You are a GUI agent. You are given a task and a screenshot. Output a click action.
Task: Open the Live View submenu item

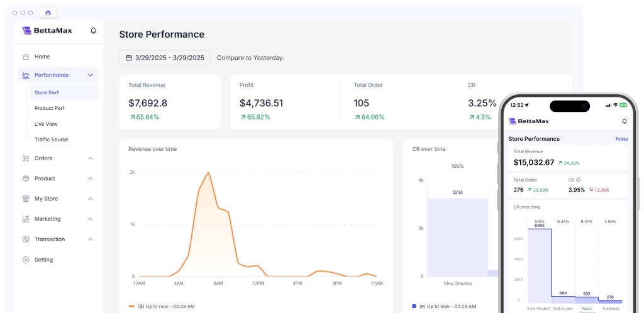46,124
